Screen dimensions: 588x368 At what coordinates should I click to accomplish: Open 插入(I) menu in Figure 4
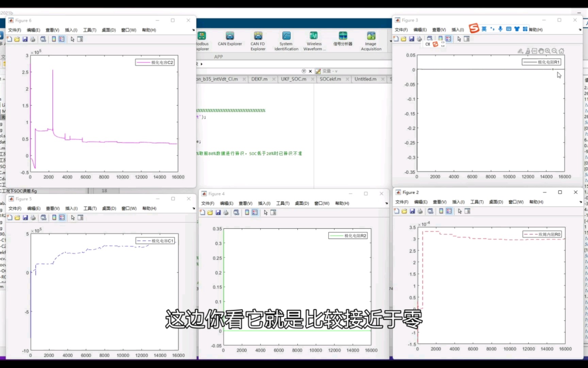(264, 203)
